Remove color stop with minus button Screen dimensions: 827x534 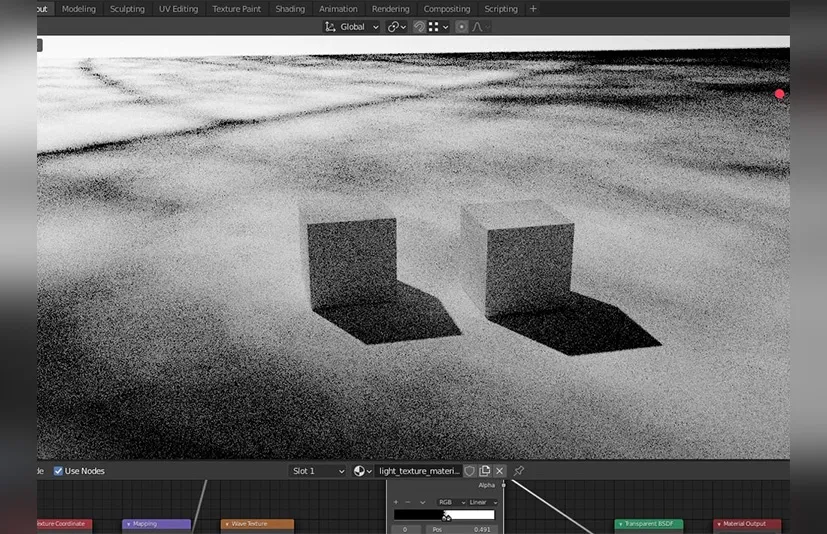click(408, 502)
